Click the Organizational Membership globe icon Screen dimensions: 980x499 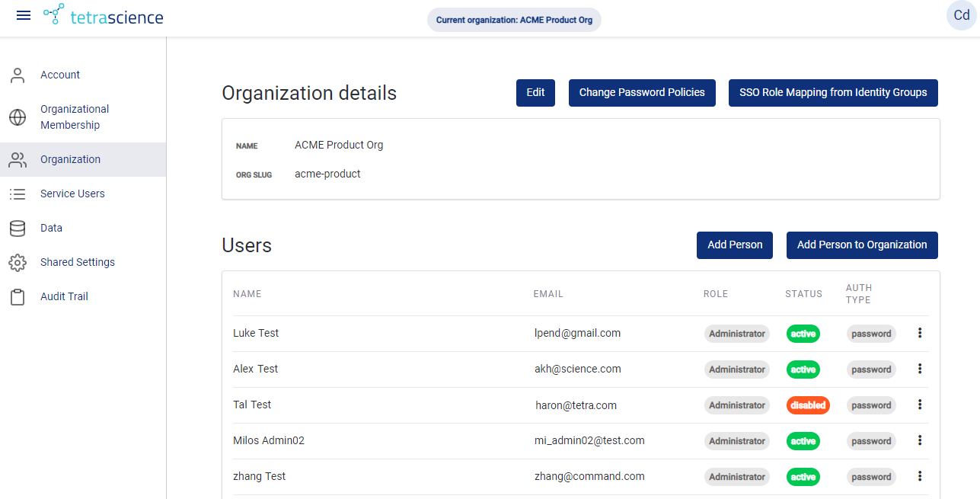click(x=18, y=118)
